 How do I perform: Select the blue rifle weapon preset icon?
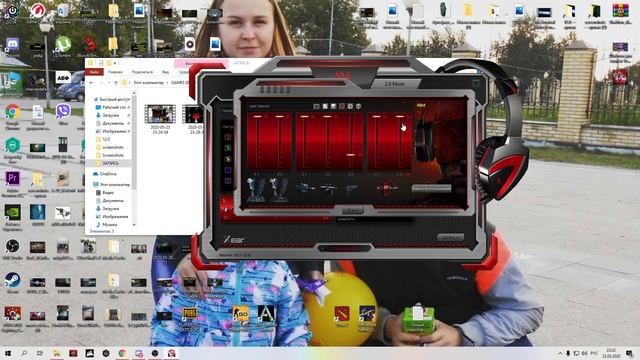(x=305, y=188)
